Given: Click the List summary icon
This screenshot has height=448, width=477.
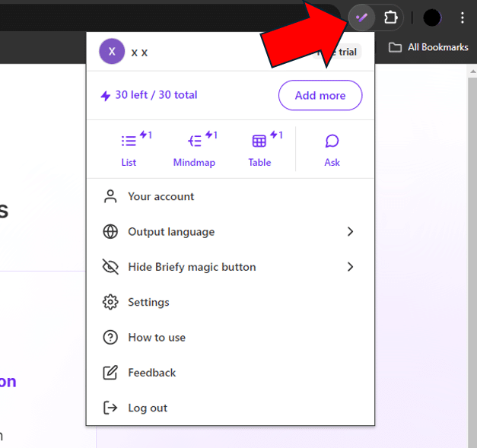Looking at the screenshot, I should (x=129, y=141).
